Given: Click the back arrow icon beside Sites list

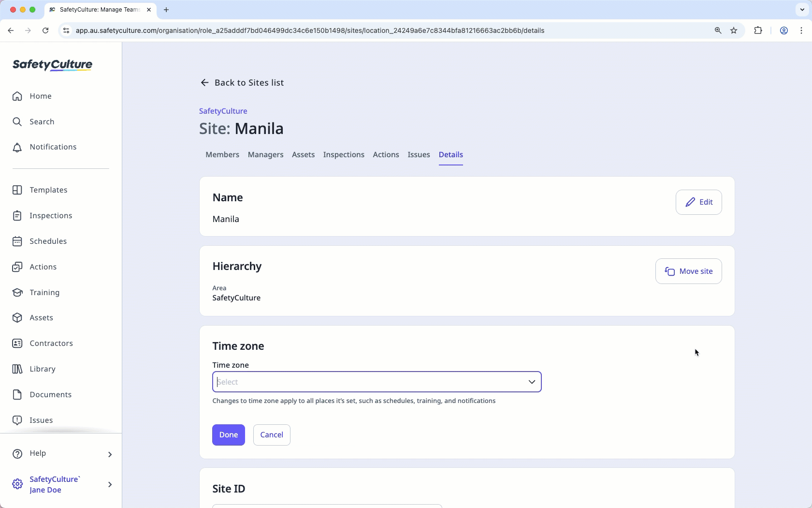Looking at the screenshot, I should (204, 83).
